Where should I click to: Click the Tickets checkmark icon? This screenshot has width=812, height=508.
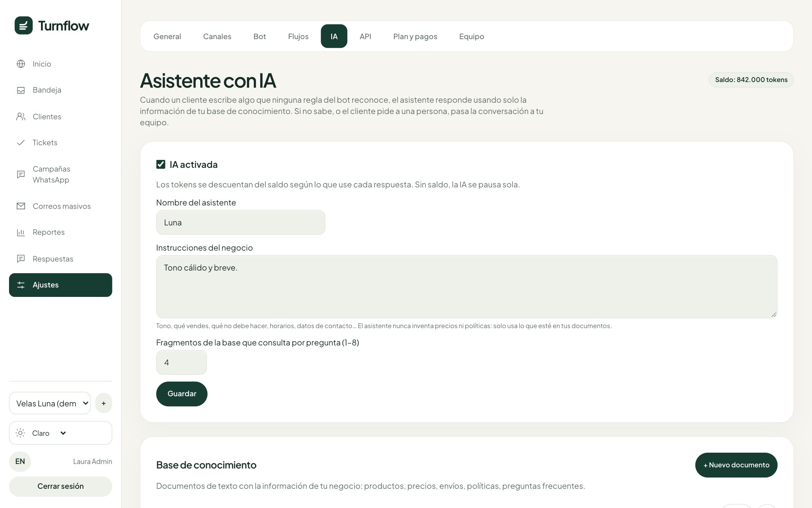pyautogui.click(x=21, y=143)
